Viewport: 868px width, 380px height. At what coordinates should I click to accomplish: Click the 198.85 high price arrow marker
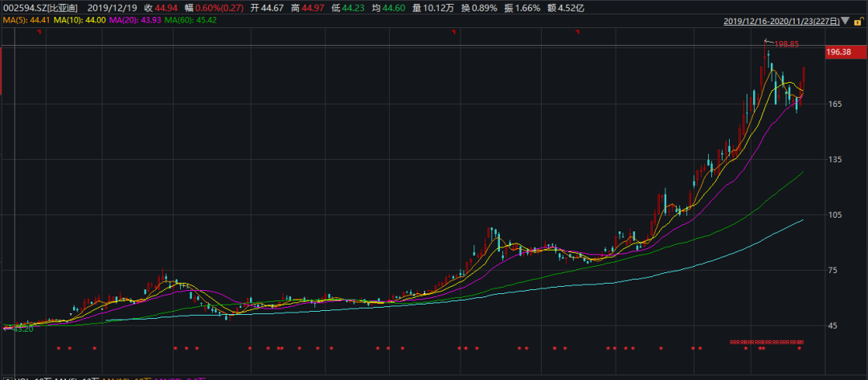780,43
